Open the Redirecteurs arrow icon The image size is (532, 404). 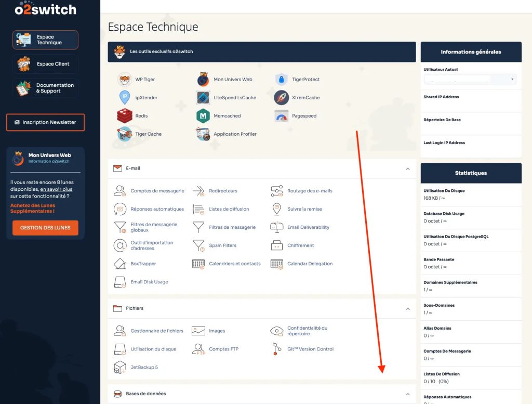198,191
